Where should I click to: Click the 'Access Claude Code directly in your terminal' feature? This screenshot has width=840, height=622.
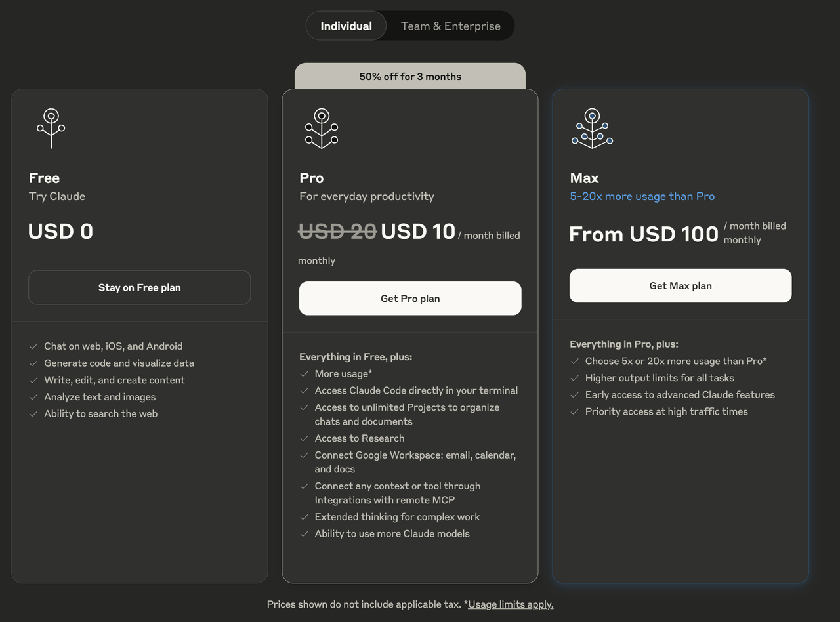[416, 390]
